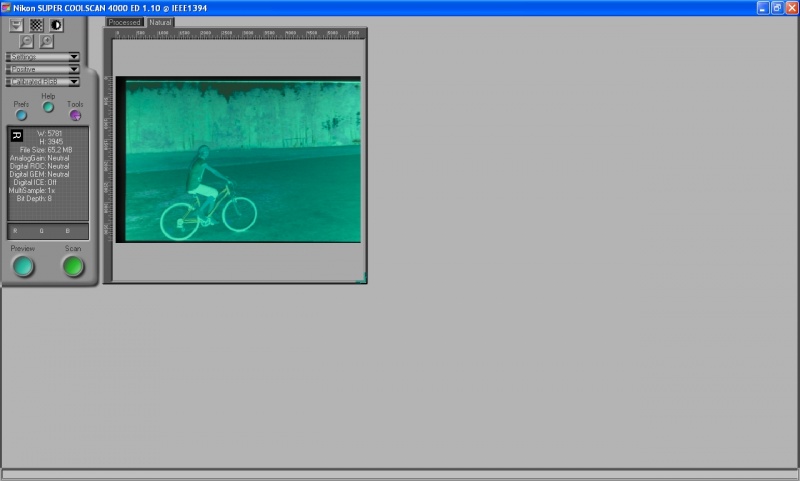Image resolution: width=800 pixels, height=481 pixels.
Task: Click the File Size: 65.2 MB text
Action: [46, 150]
